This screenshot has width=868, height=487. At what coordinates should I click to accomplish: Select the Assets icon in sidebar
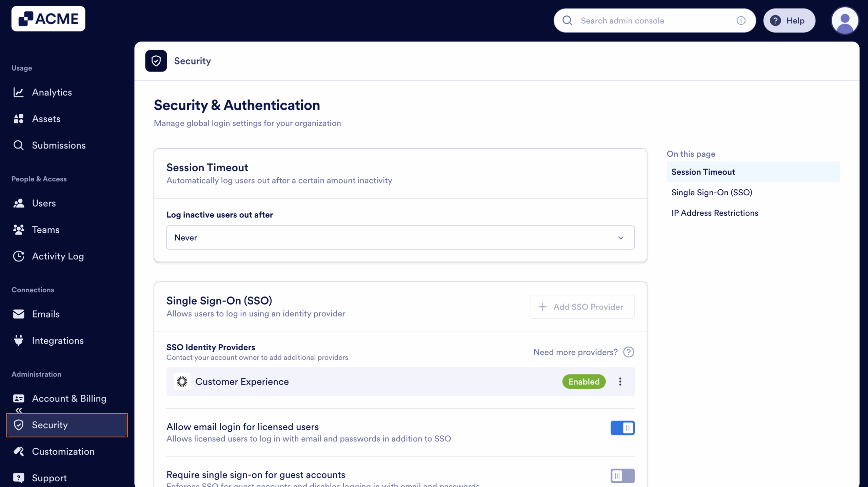[x=19, y=118]
